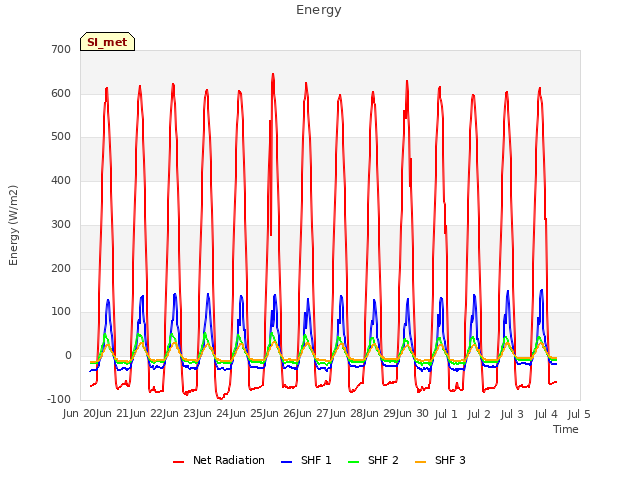Viewport: 640px width, 480px height.
Task: Click the -100 y-axis tick label
Action: pos(59,400)
